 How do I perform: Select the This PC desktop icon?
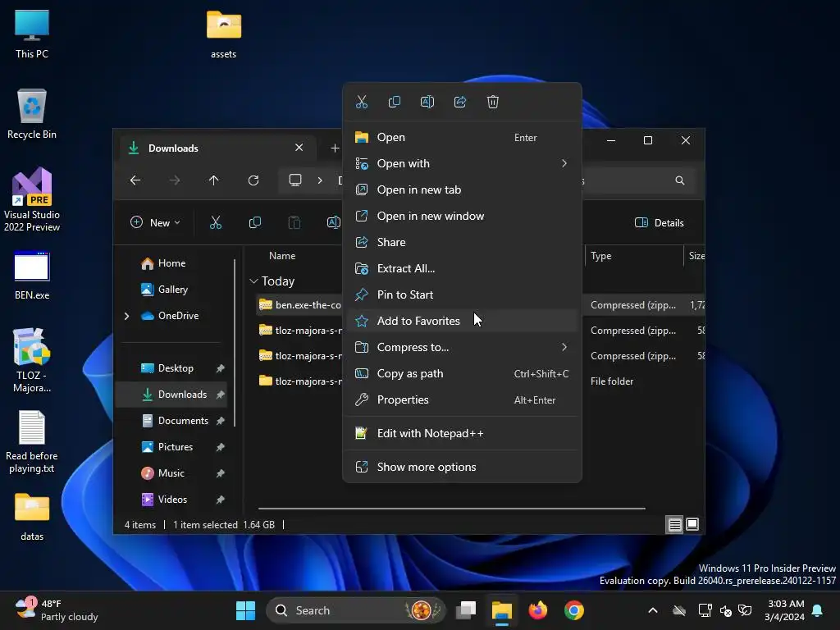click(32, 34)
